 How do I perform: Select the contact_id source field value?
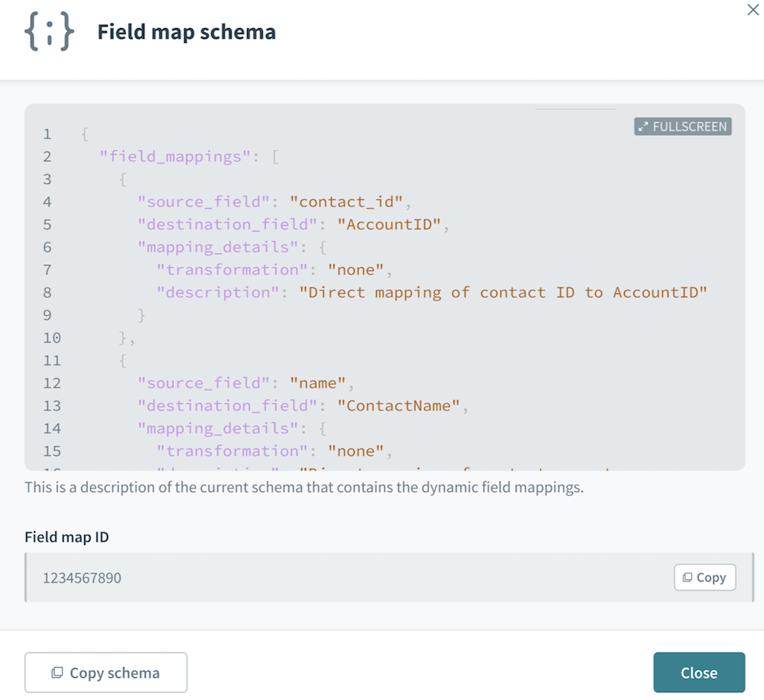(x=347, y=201)
